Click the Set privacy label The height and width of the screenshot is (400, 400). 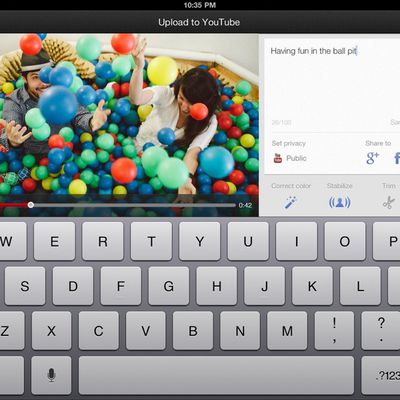click(289, 143)
